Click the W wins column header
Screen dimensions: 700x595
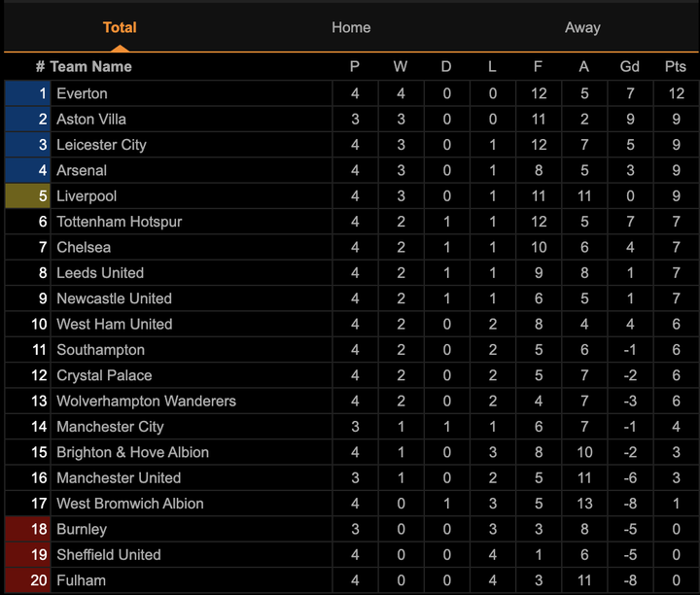[x=401, y=66]
